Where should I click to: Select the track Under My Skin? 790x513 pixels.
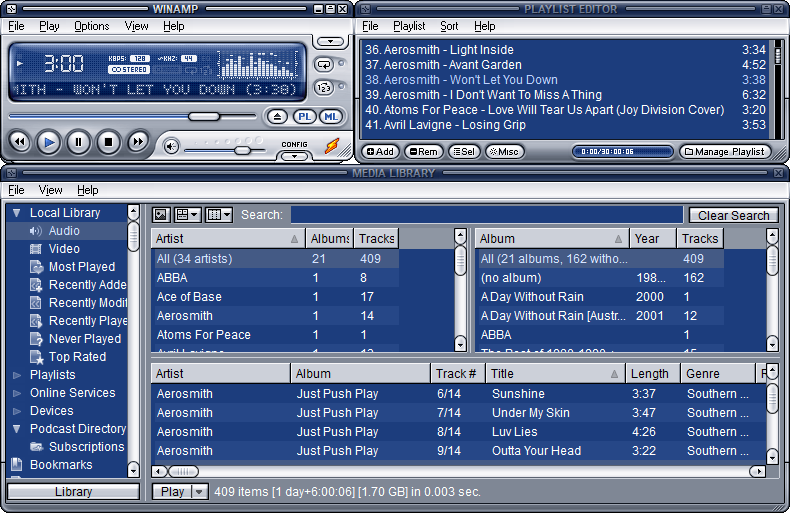point(458,413)
